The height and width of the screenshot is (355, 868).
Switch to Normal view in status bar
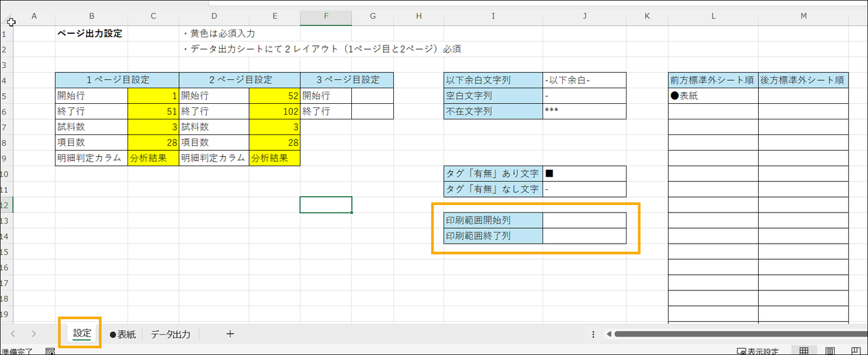[x=804, y=351]
